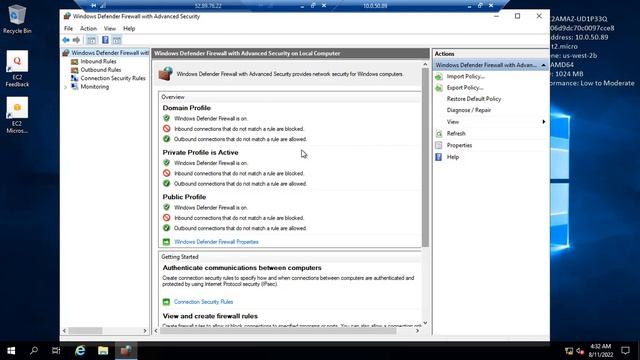Screen dimensions: 640x360
Task: Open toolbar blue Help icon
Action: tap(105, 40)
